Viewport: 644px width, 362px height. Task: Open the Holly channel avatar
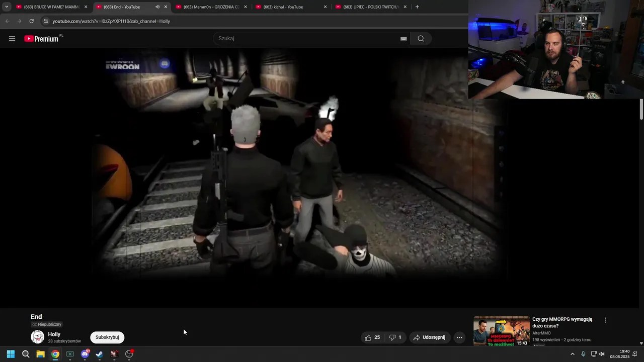click(38, 337)
